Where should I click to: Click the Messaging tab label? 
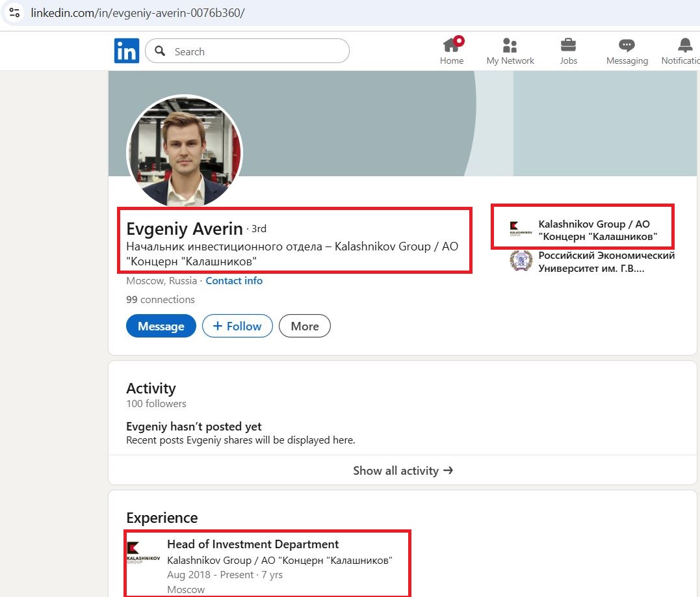click(627, 60)
